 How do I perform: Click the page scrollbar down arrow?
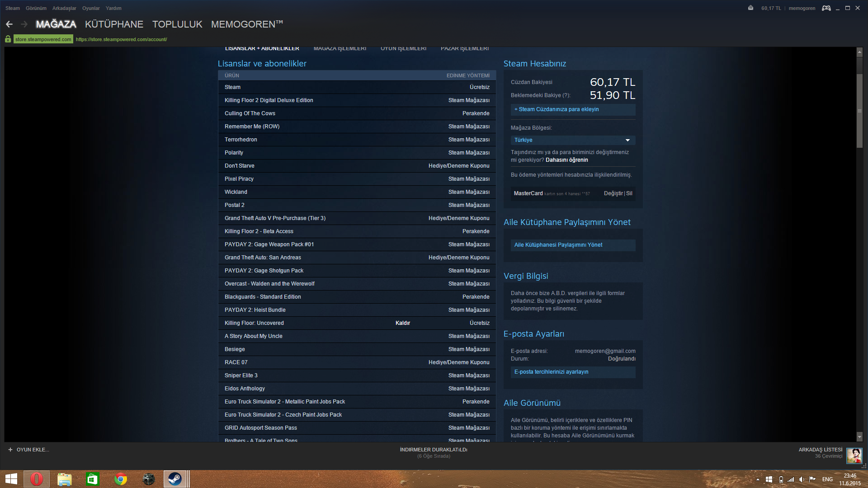point(859,437)
